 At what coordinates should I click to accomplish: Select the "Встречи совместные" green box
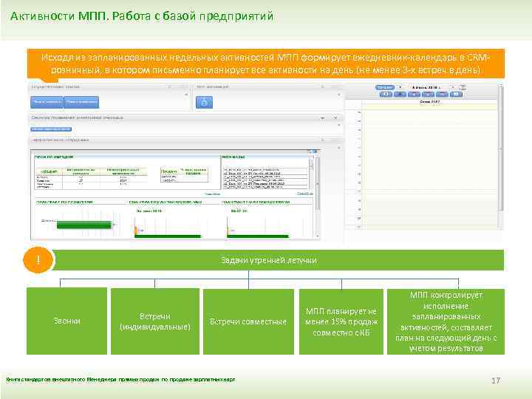pyautogui.click(x=248, y=321)
